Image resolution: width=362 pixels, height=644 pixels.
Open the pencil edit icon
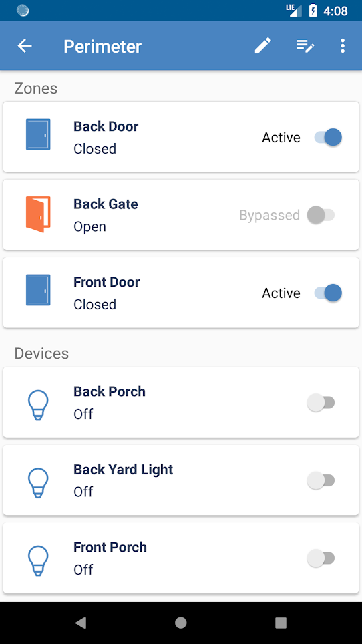(x=262, y=46)
